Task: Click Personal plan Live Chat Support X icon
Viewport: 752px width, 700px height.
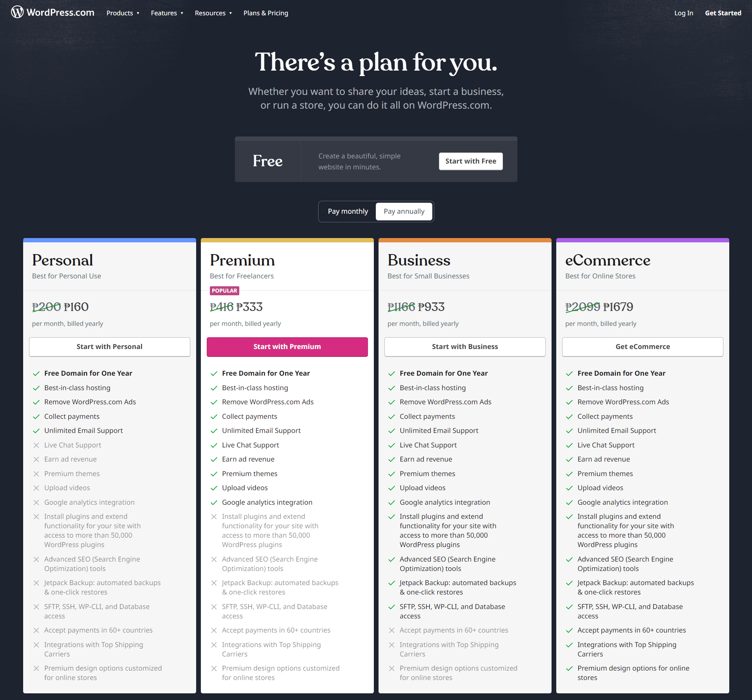Action: [36, 445]
